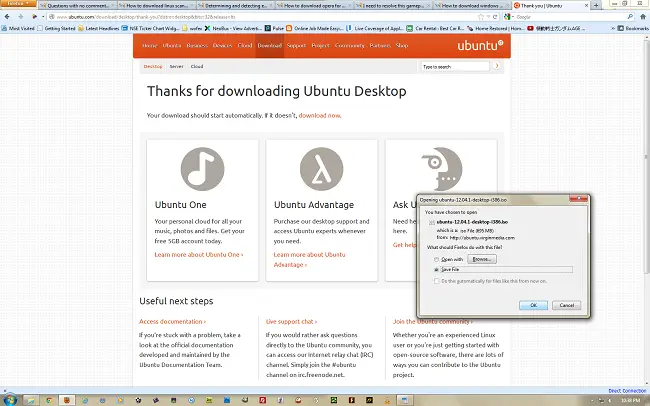Open the NexBux bookmark
Screen dimensions: 650x406
tap(233, 28)
